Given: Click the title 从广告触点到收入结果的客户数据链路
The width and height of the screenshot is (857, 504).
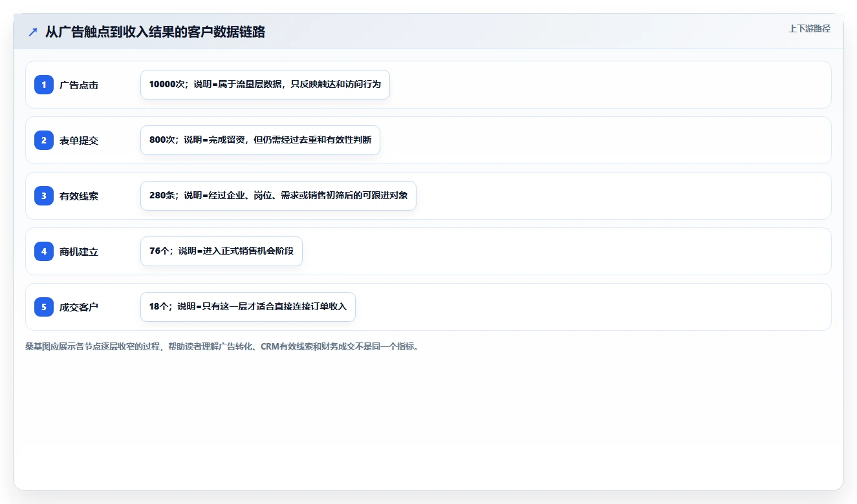Looking at the screenshot, I should [155, 32].
